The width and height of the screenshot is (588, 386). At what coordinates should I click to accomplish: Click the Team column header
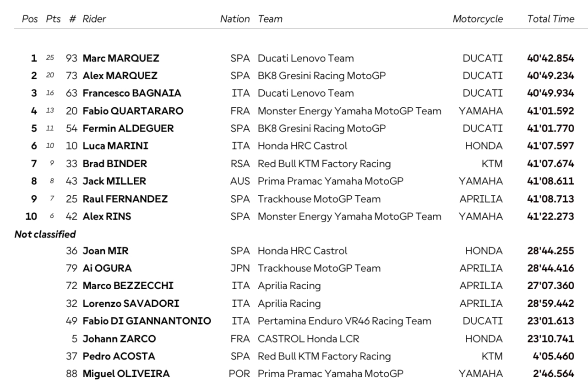click(270, 19)
